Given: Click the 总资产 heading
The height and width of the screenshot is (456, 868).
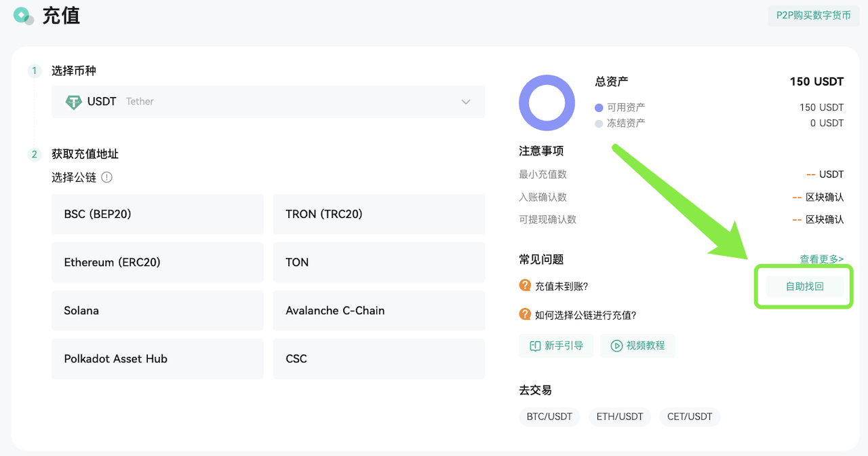Looking at the screenshot, I should [x=612, y=81].
